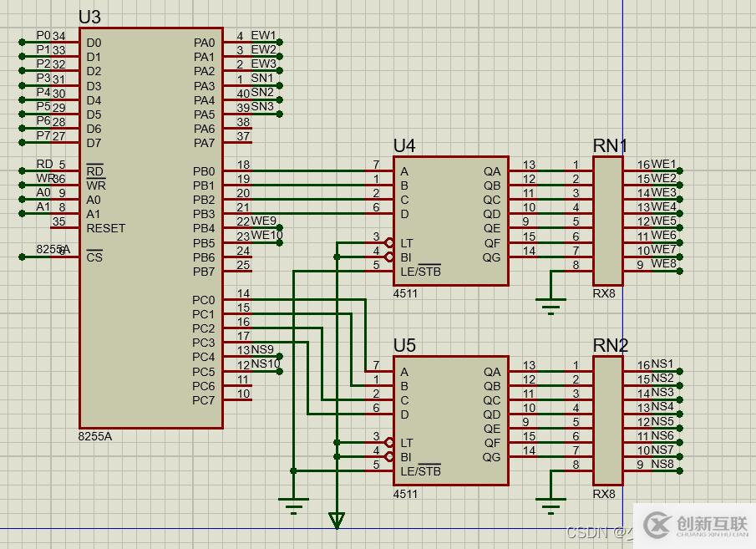756x549 pixels.
Task: Select the U4 4511 decoder component
Action: coord(451,221)
